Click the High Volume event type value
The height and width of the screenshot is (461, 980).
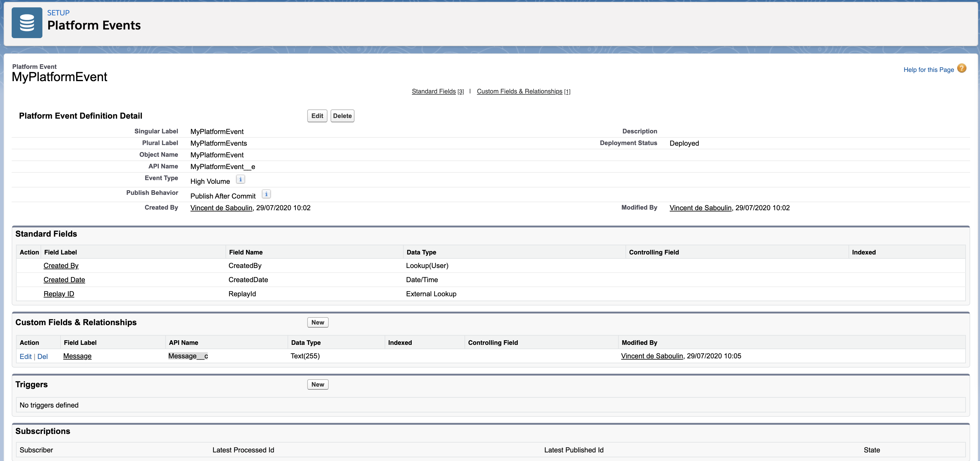point(210,182)
